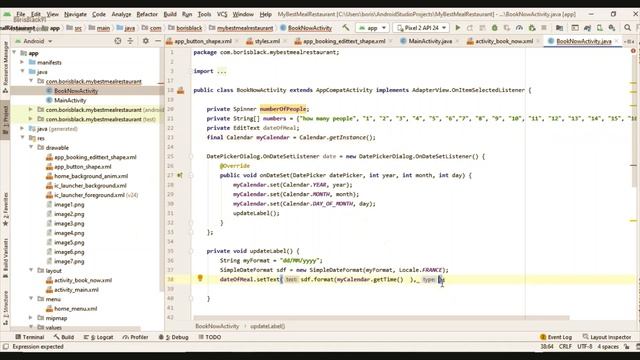Click the Run with Coverage icon

pos(507,28)
